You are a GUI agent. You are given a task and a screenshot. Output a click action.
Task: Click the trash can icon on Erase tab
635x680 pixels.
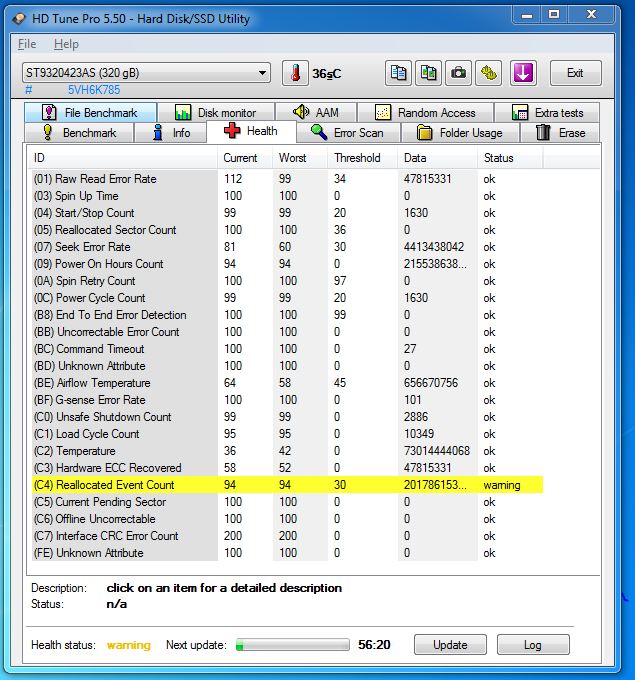click(x=543, y=132)
